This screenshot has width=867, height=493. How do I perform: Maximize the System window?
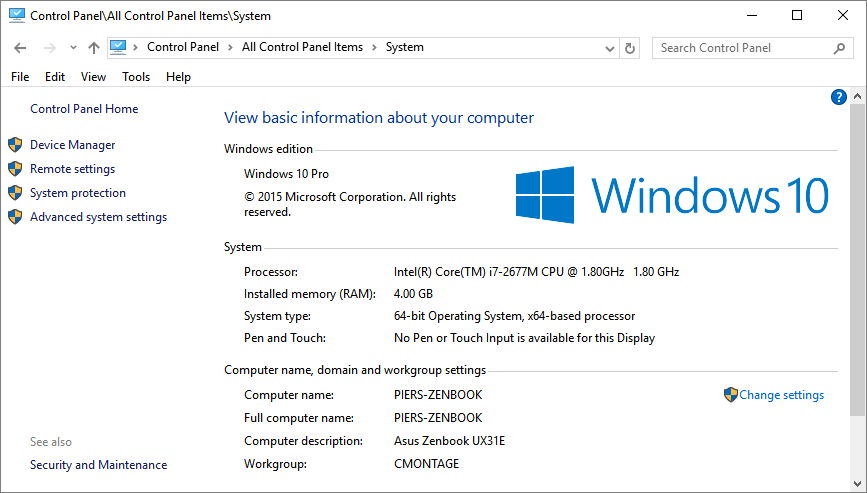coord(797,15)
